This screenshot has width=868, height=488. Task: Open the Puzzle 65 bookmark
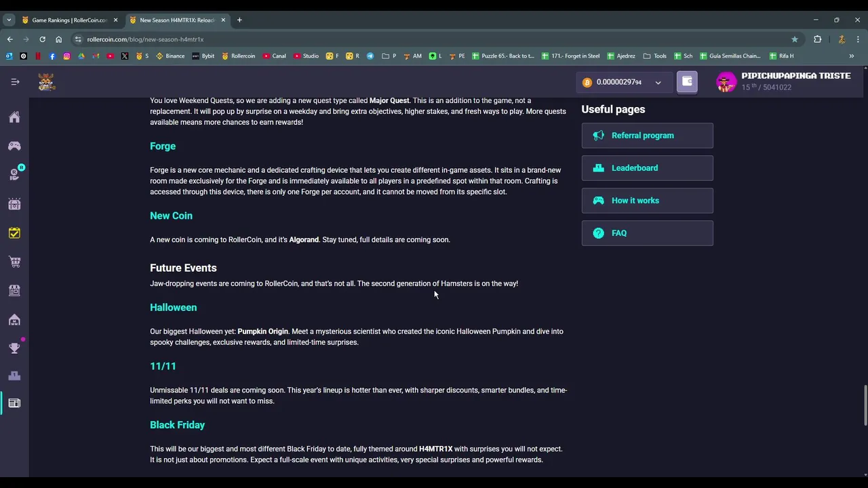point(503,56)
